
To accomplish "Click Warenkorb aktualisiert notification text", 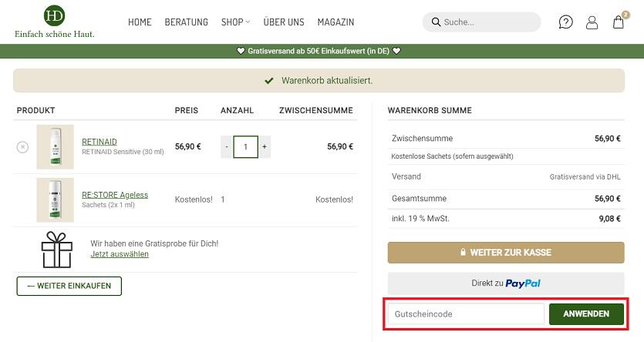I will click(x=327, y=81).
